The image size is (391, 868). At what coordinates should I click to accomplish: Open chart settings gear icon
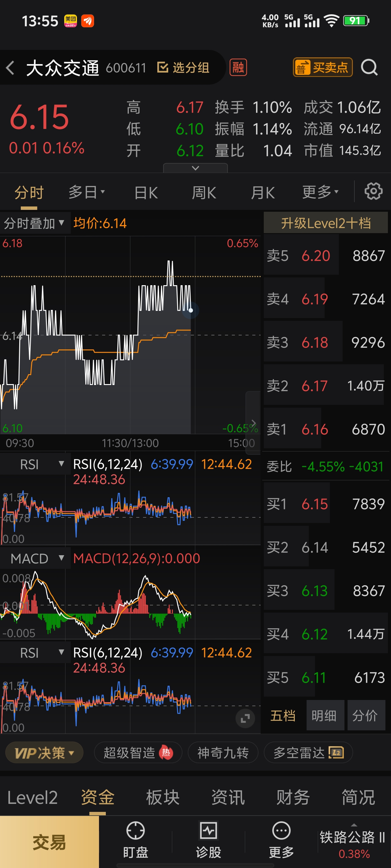[373, 191]
